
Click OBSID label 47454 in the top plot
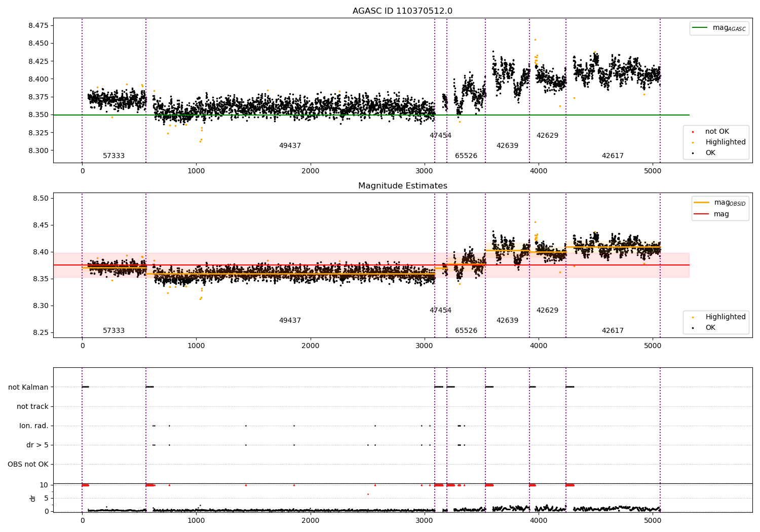(x=440, y=136)
